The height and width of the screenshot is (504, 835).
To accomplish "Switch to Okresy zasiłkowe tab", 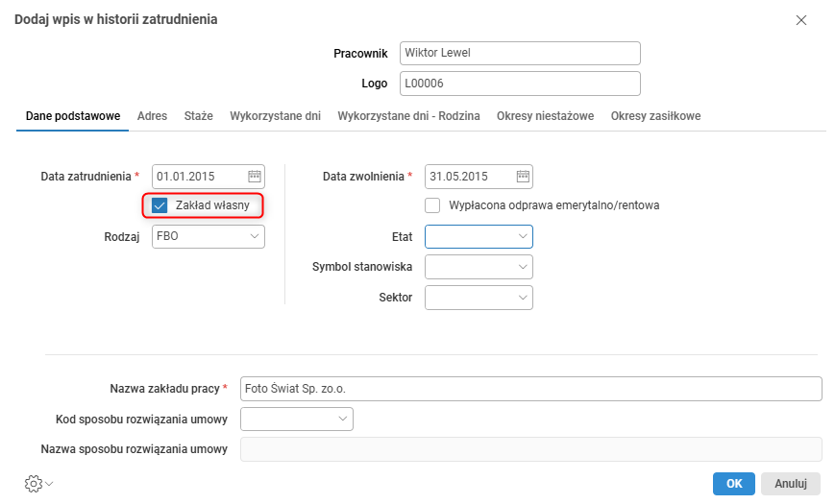I will pos(655,116).
